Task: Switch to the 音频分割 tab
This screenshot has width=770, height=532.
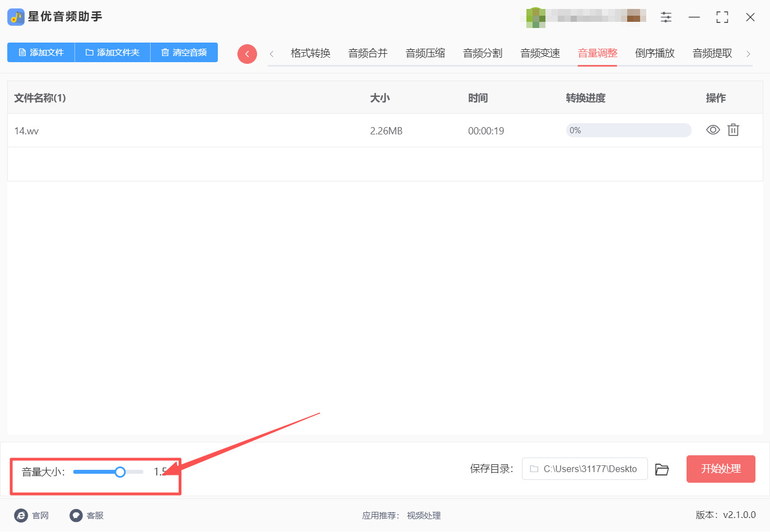Action: [483, 53]
